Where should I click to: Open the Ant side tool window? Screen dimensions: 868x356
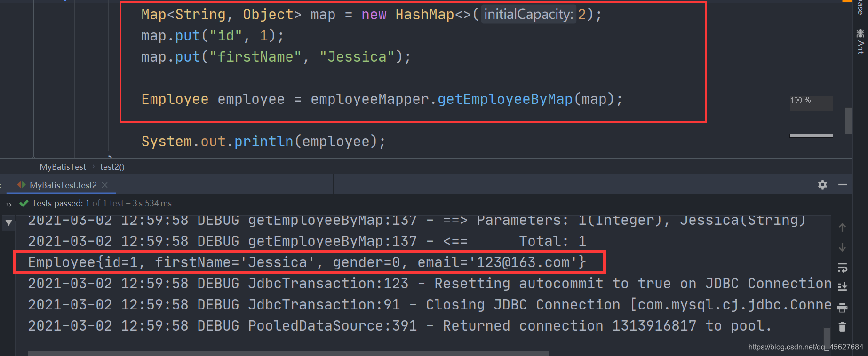860,41
